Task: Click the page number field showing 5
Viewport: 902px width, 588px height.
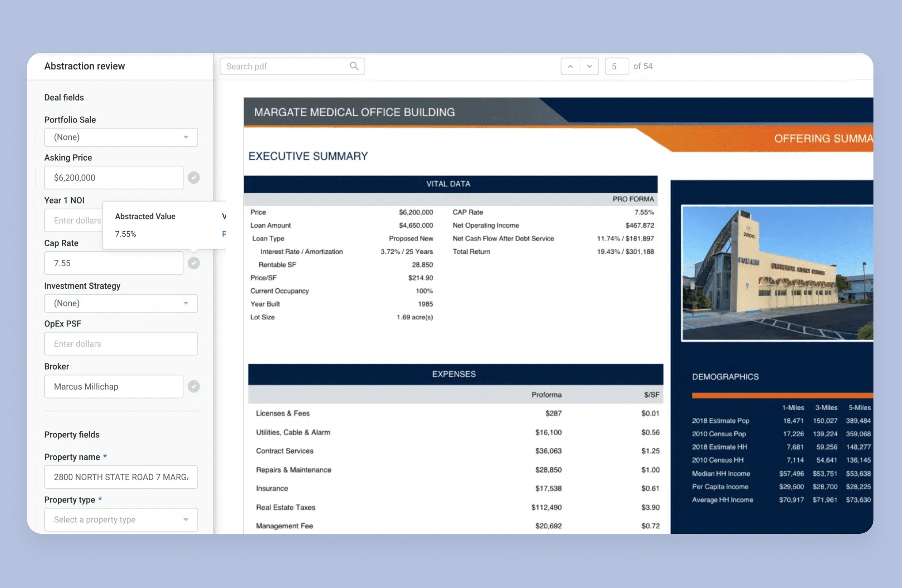Action: tap(617, 66)
